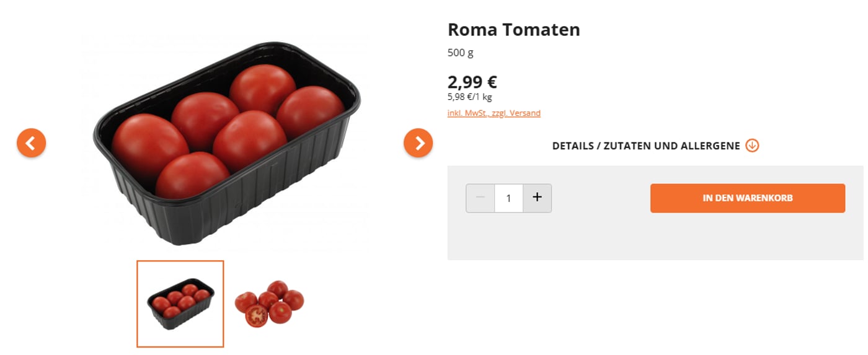Show the previous product image

(31, 143)
